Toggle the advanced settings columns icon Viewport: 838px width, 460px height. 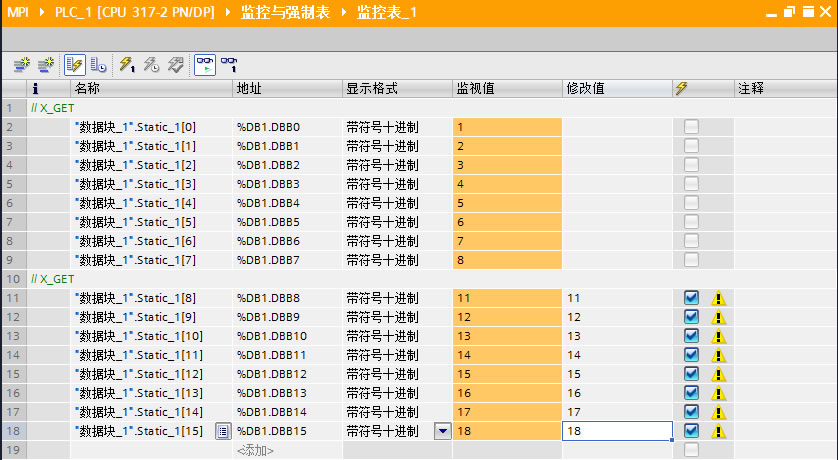(98, 65)
